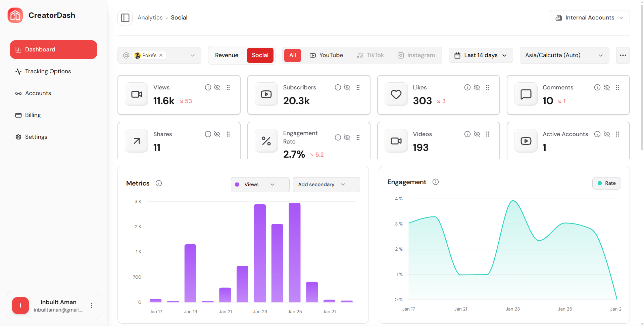Toggle the sidebar panel icon
The image size is (644, 326).
tap(125, 18)
